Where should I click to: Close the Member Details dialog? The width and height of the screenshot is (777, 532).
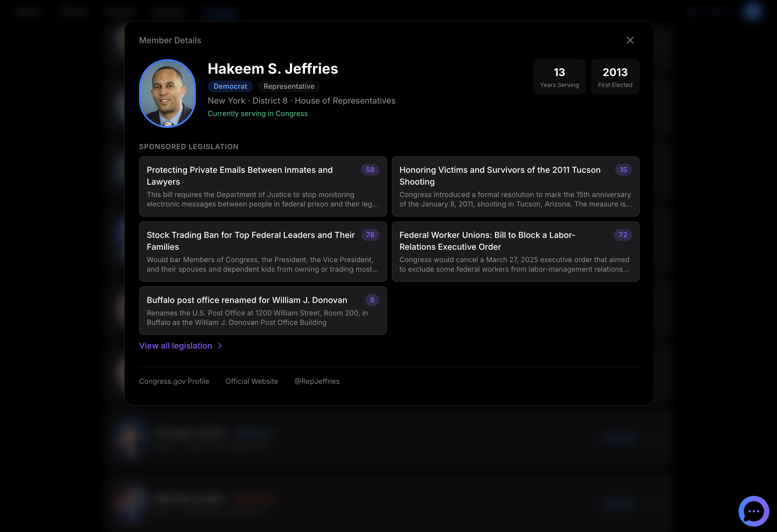click(x=630, y=40)
